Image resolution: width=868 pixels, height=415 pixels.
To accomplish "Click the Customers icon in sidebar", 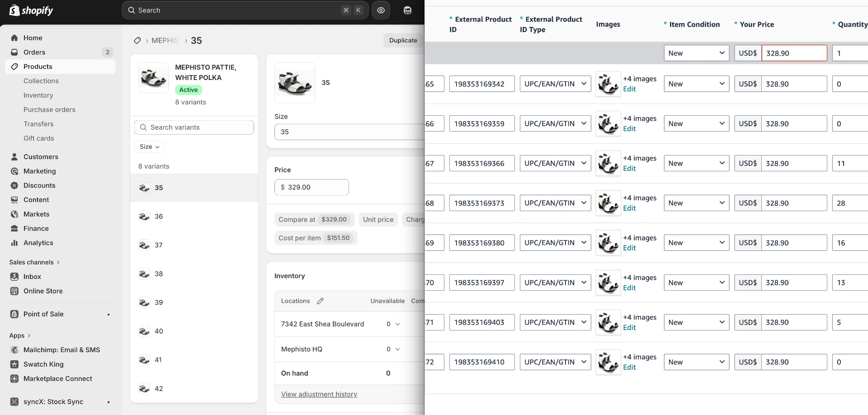I will (x=14, y=157).
